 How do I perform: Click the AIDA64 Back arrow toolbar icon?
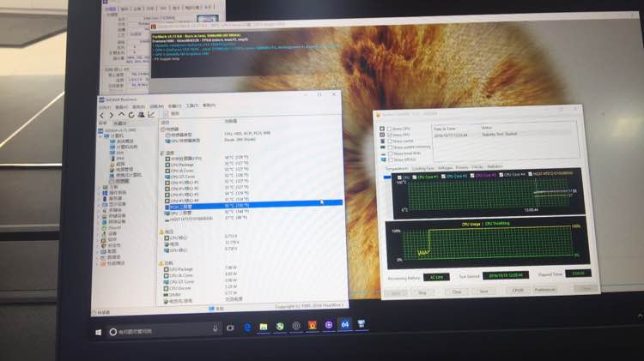click(102, 115)
